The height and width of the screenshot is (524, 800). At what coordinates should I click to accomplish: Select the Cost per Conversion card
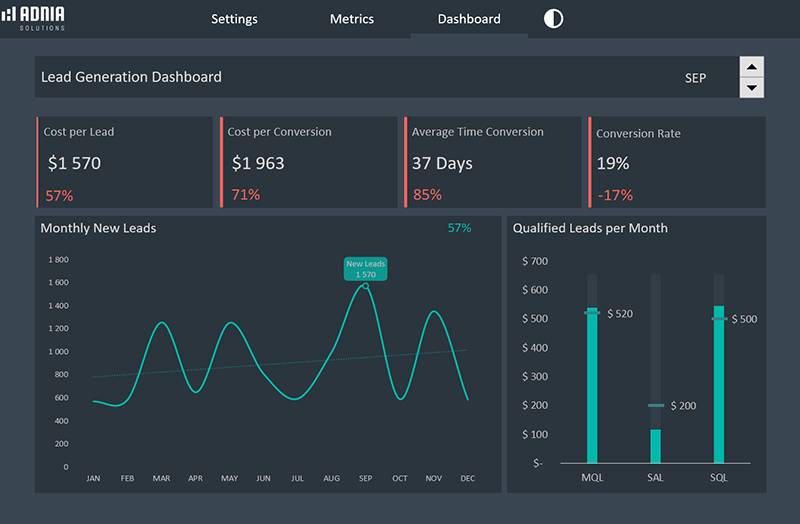tap(308, 162)
